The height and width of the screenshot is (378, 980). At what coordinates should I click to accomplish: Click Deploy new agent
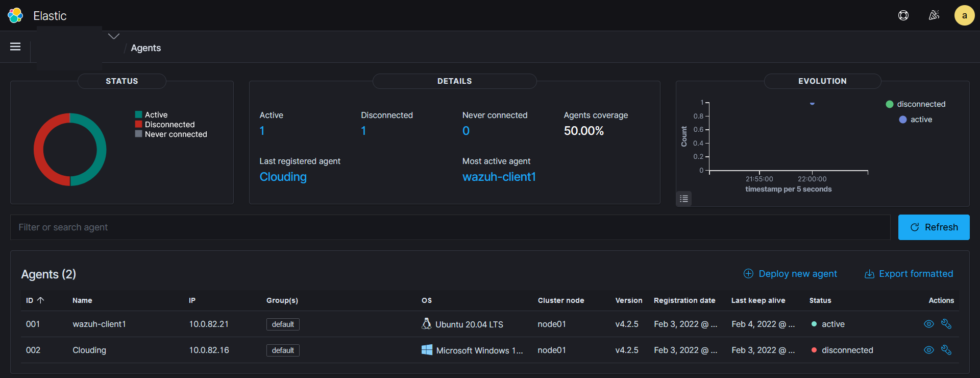[x=790, y=274]
